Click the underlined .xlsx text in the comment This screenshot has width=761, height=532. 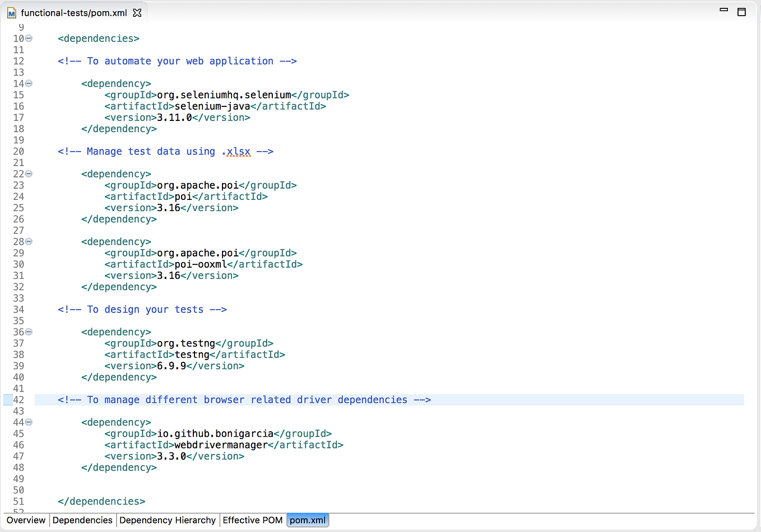238,151
